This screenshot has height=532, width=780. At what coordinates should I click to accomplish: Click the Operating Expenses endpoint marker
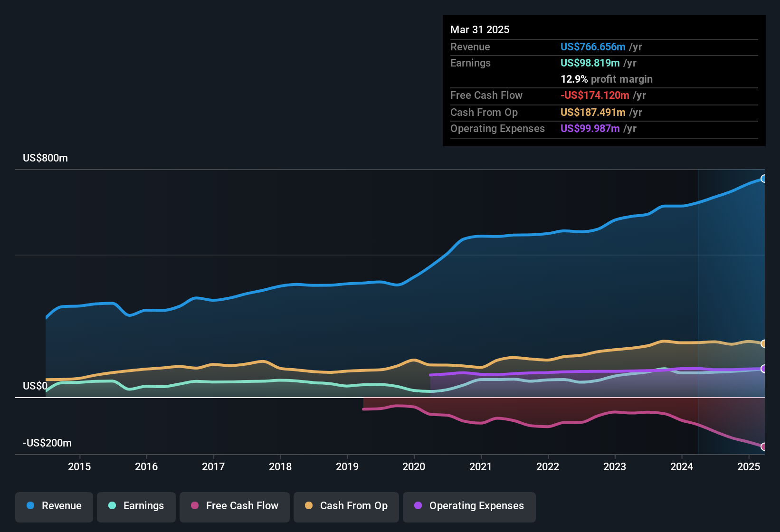763,369
